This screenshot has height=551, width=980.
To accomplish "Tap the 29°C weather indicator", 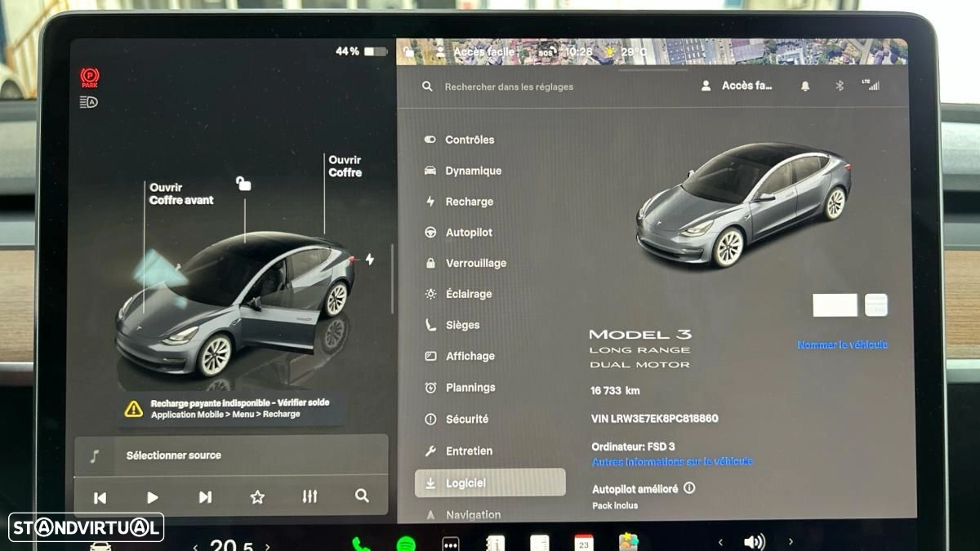I will 625,51.
